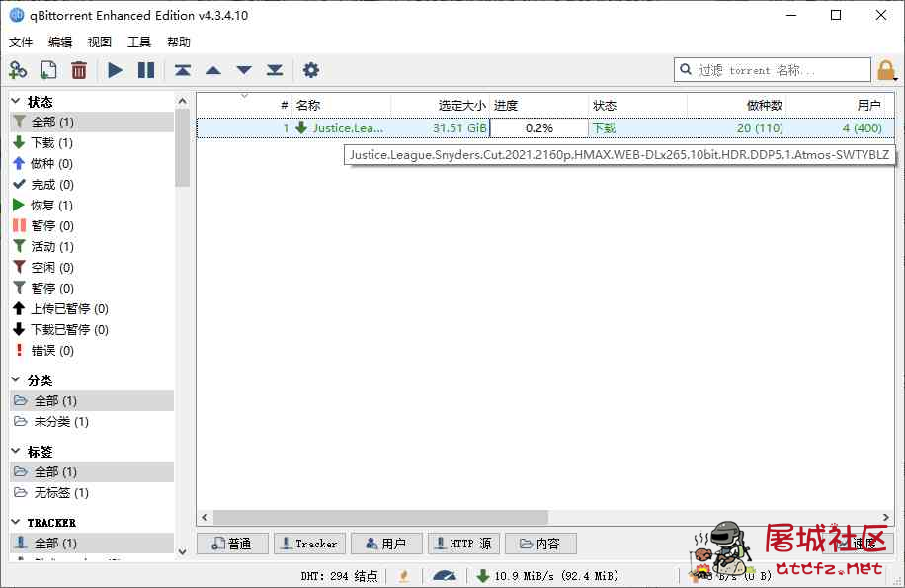Filter by 上传已暂停 (0) status
Viewport: 905px width, 588px height.
92,308
